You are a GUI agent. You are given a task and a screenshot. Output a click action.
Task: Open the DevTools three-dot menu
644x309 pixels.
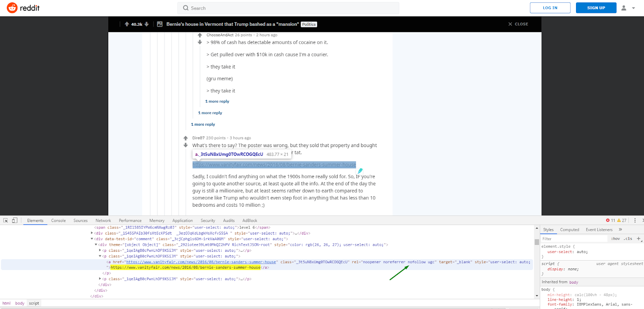pyautogui.click(x=635, y=220)
